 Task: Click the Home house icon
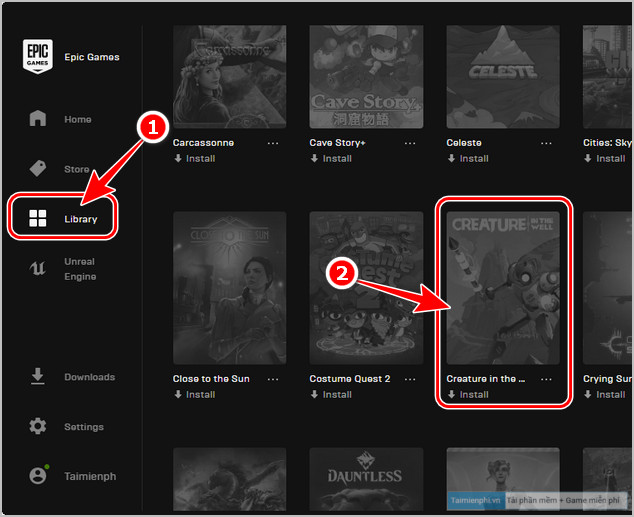coord(38,118)
